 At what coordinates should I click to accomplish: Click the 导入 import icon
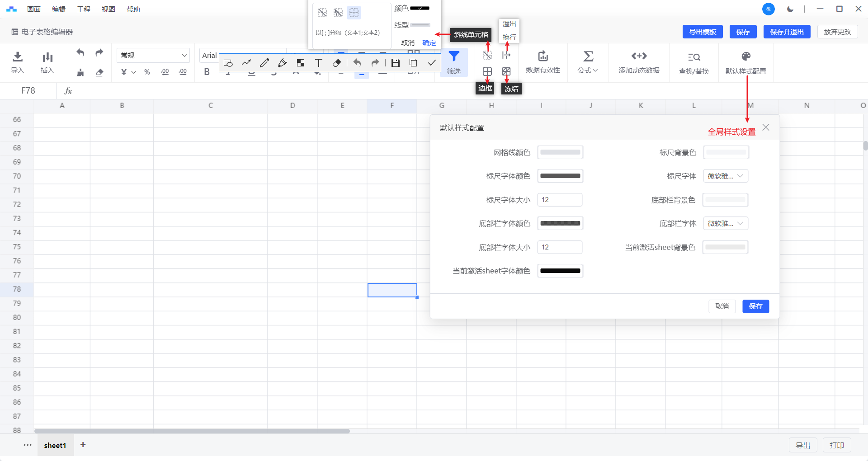tap(18, 57)
